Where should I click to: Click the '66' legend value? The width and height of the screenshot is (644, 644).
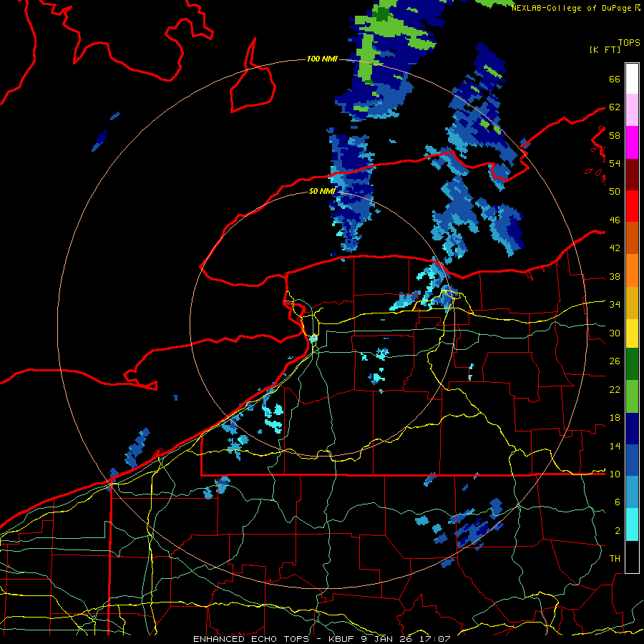point(615,79)
